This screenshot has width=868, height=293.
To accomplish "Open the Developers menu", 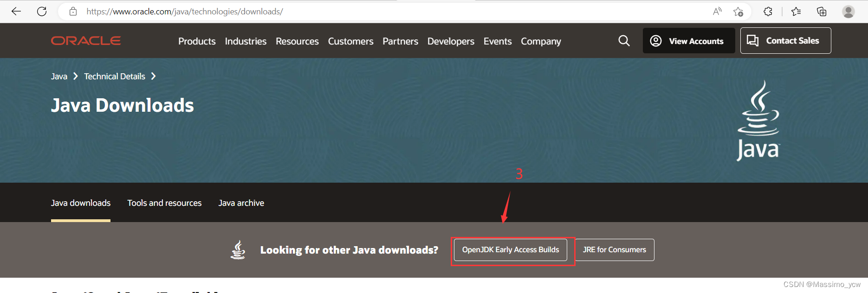I will pos(451,41).
